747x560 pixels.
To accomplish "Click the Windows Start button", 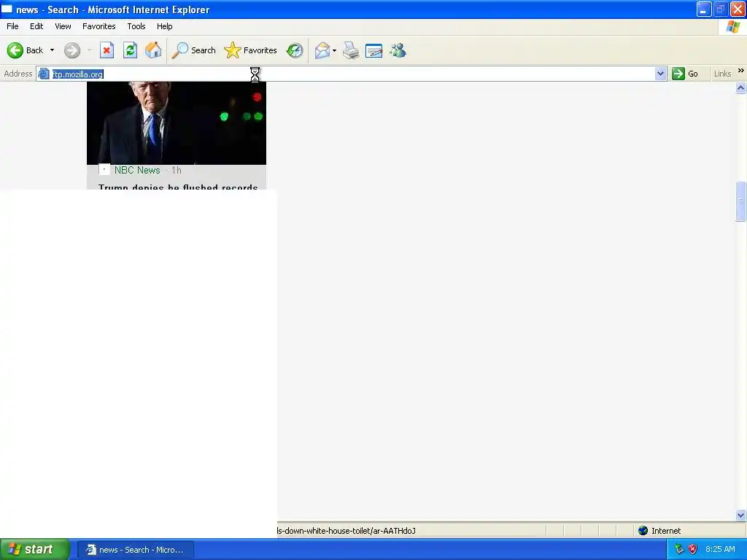I will click(35, 550).
